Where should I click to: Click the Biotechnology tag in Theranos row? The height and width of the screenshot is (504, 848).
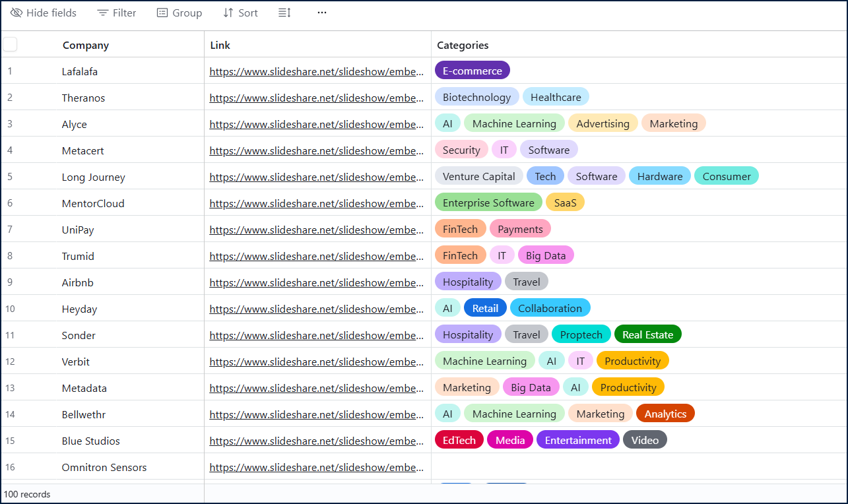(476, 97)
